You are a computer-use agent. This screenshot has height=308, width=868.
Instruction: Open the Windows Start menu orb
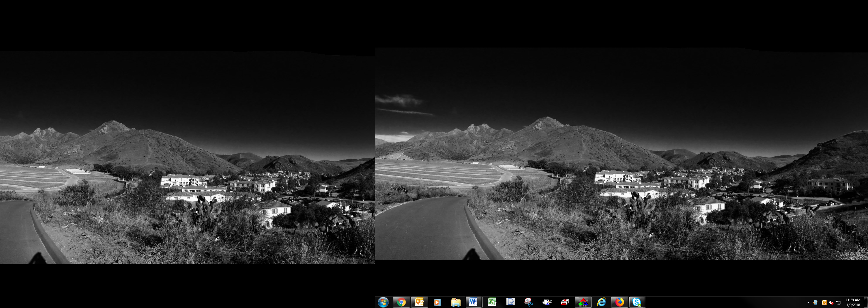click(x=383, y=302)
